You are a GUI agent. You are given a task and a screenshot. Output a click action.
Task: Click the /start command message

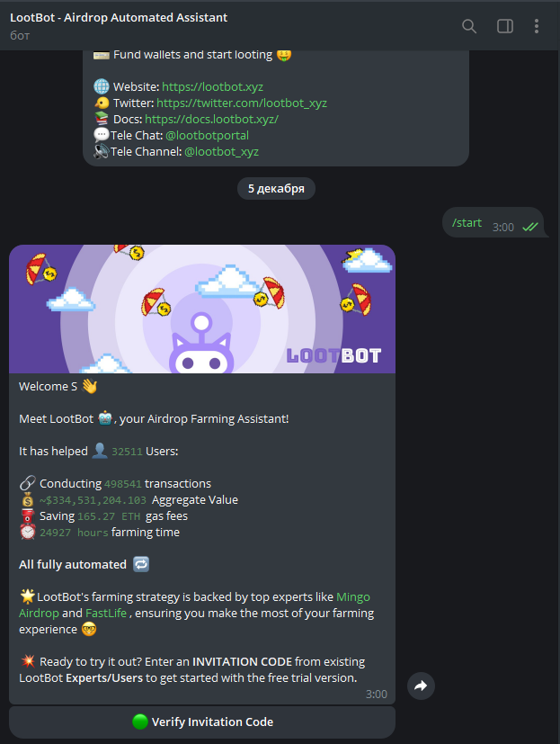tap(467, 223)
